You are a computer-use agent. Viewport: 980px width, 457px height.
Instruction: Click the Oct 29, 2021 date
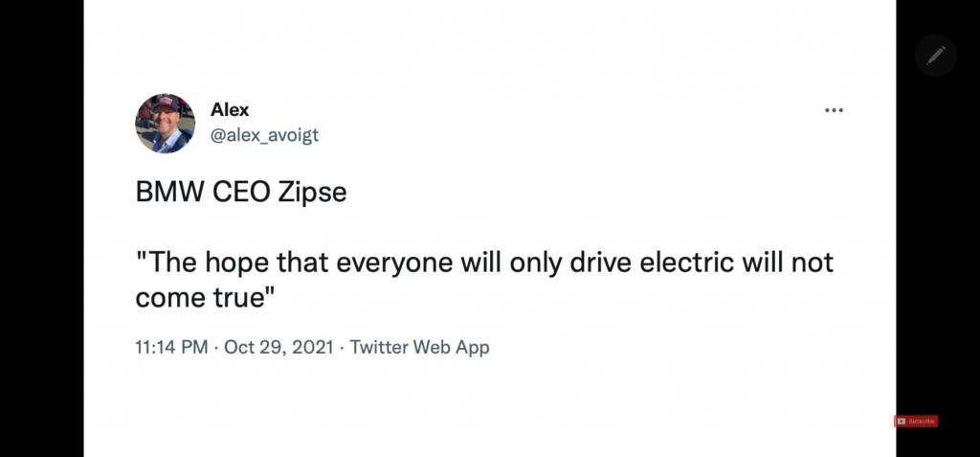tap(278, 347)
